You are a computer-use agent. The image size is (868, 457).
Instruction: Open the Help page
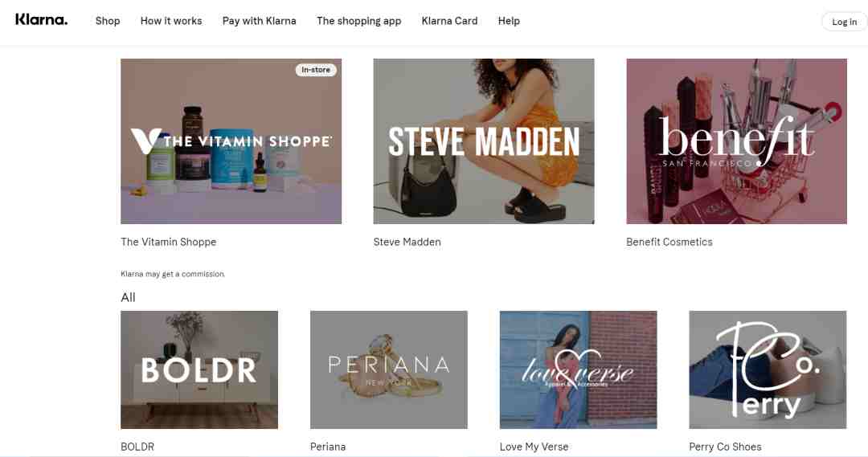509,21
